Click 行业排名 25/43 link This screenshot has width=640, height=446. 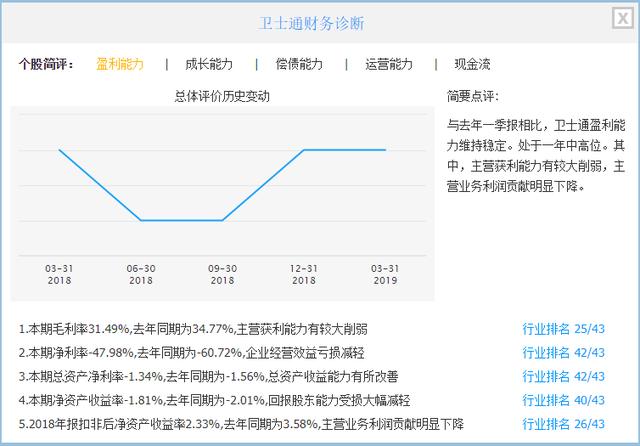563,329
